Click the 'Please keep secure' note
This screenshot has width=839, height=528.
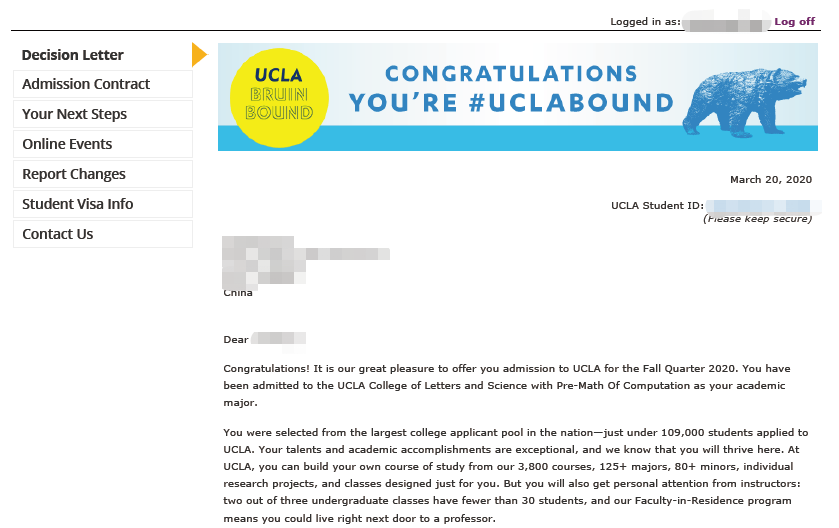click(x=757, y=219)
